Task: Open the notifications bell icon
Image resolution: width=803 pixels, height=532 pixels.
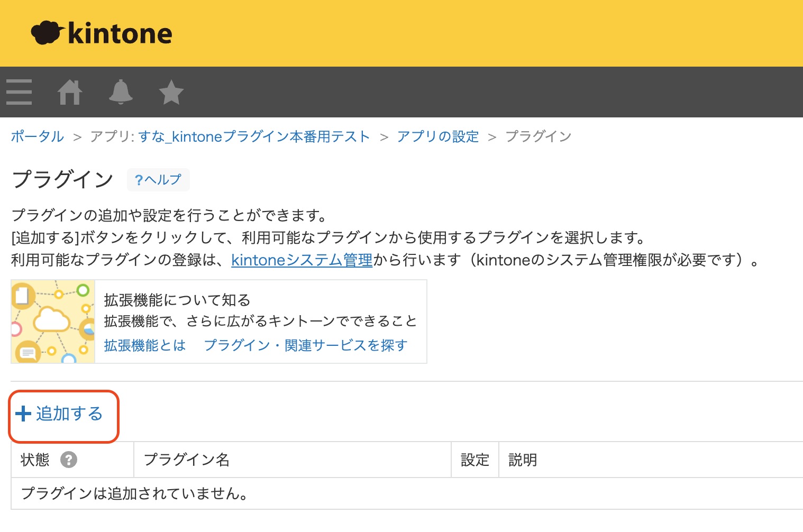Action: point(121,92)
